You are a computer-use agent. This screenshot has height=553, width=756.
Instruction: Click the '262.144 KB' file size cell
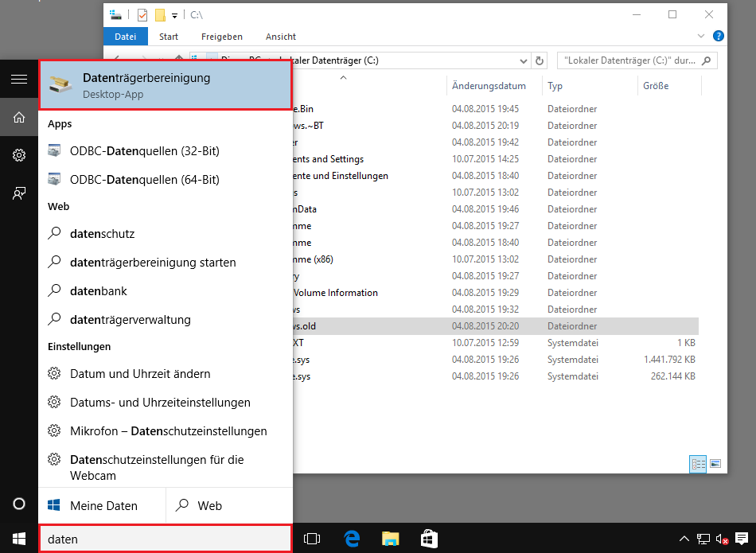click(x=672, y=376)
